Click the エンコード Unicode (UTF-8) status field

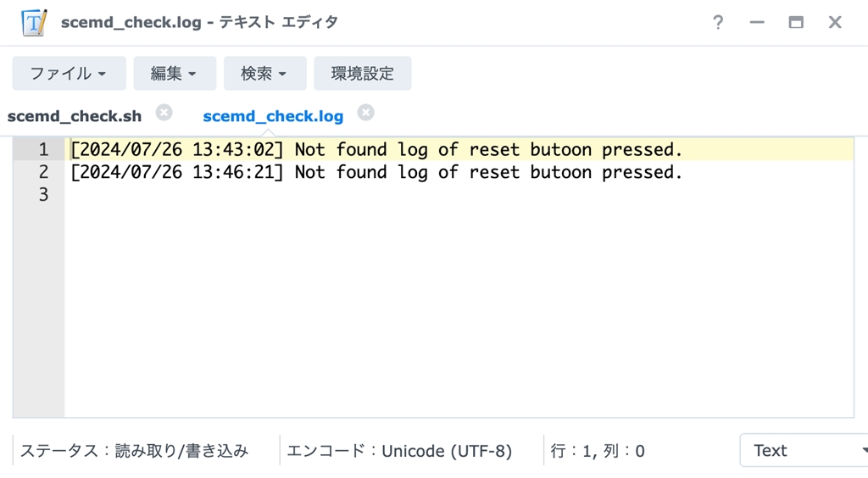(x=400, y=451)
